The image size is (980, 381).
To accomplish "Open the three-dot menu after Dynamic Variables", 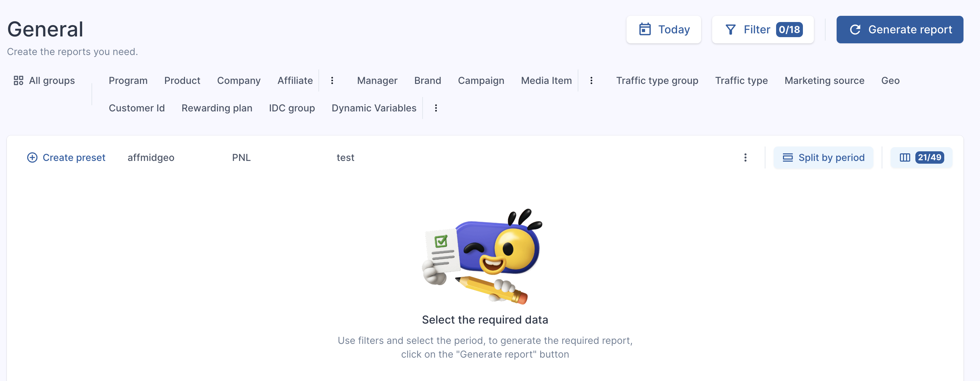I will tap(436, 108).
